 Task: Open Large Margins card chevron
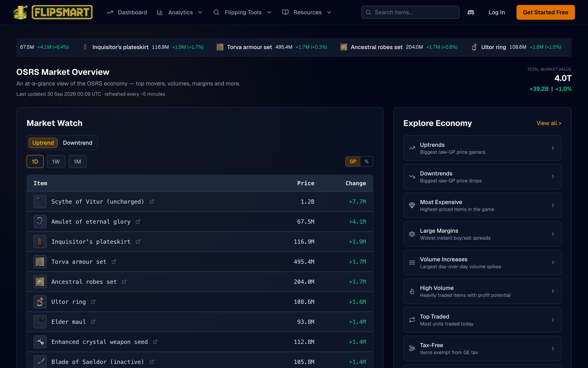(x=553, y=234)
